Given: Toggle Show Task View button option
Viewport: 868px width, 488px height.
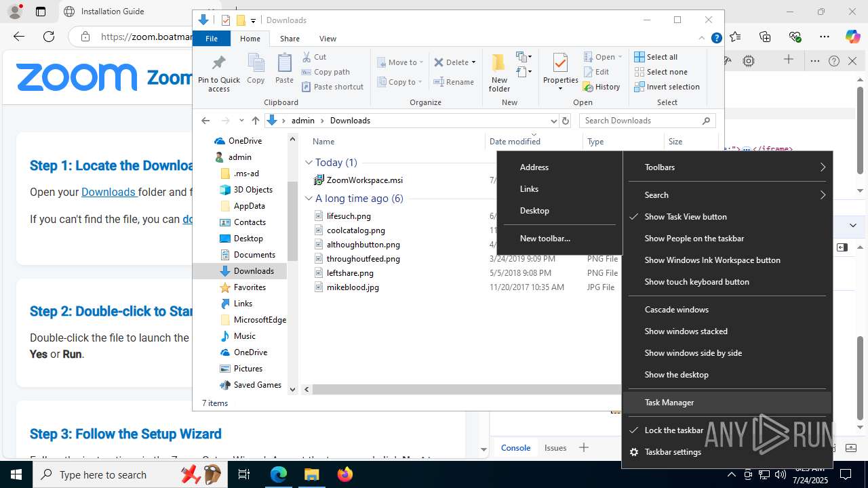Looking at the screenshot, I should click(727, 217).
